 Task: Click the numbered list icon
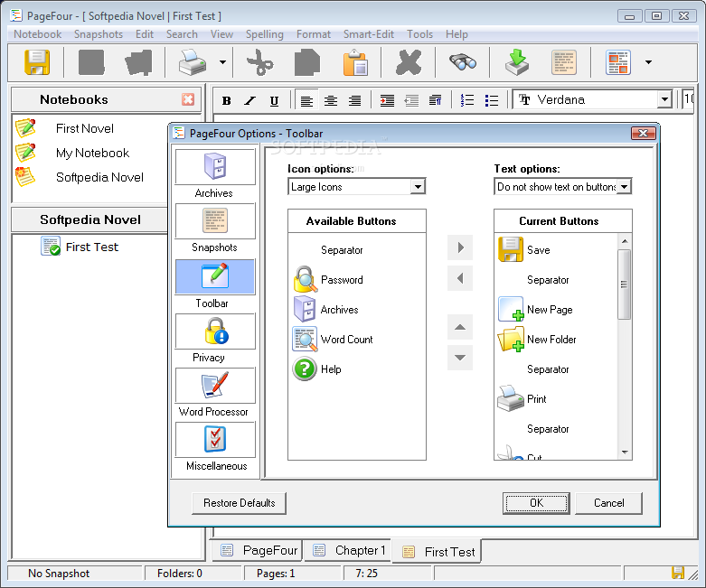pyautogui.click(x=467, y=100)
